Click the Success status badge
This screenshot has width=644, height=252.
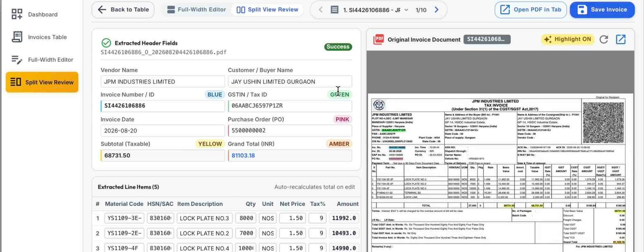coord(338,47)
